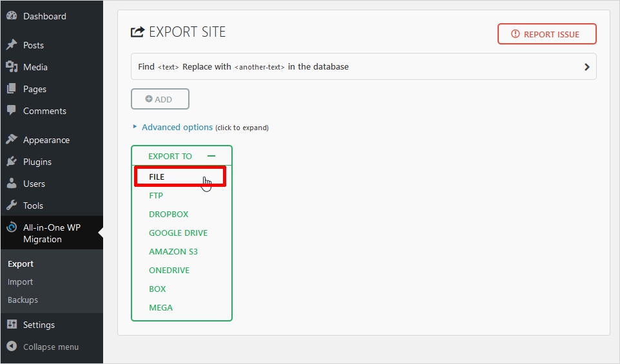
Task: Click the Pages icon in sidebar
Action: 12,89
